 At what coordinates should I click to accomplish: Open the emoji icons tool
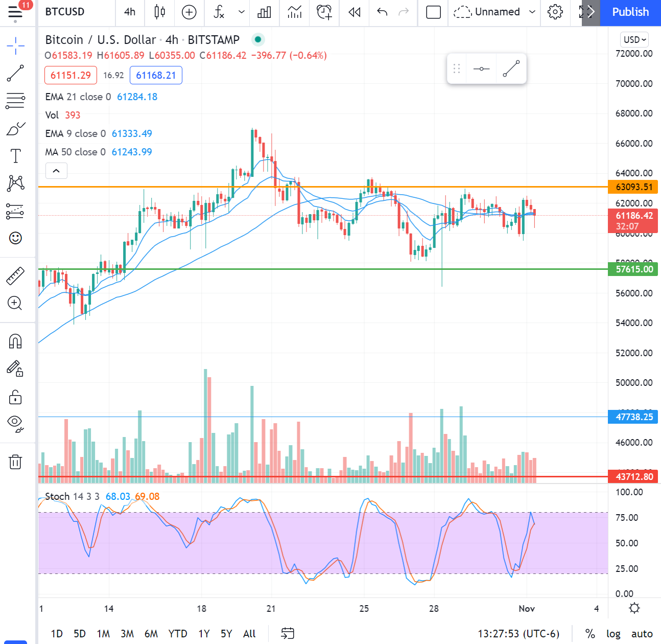(16, 238)
